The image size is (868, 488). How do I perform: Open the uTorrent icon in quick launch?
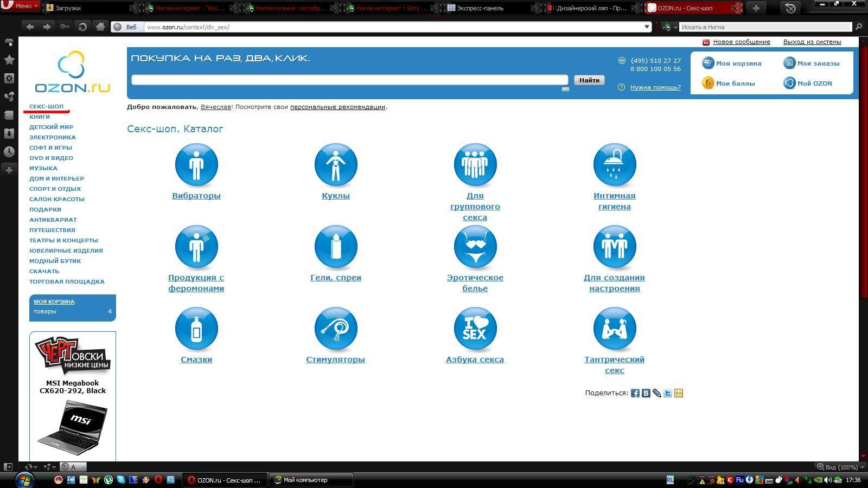click(x=108, y=480)
